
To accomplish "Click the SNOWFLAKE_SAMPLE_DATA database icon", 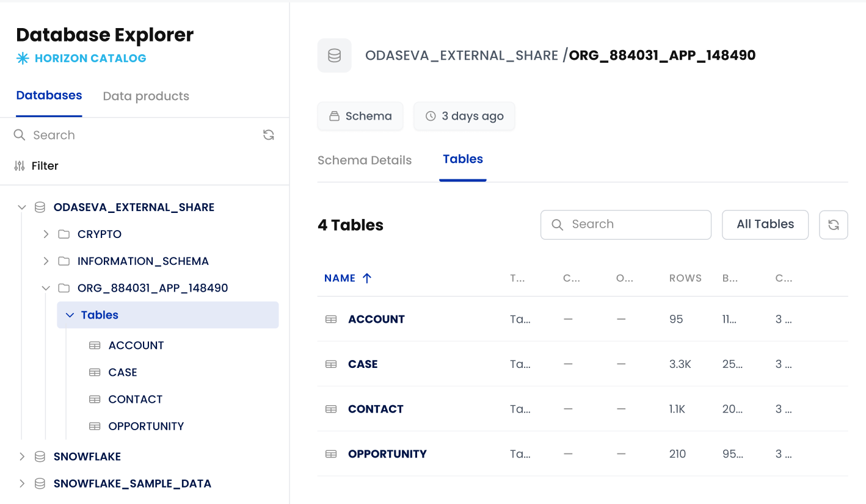I will (40, 483).
